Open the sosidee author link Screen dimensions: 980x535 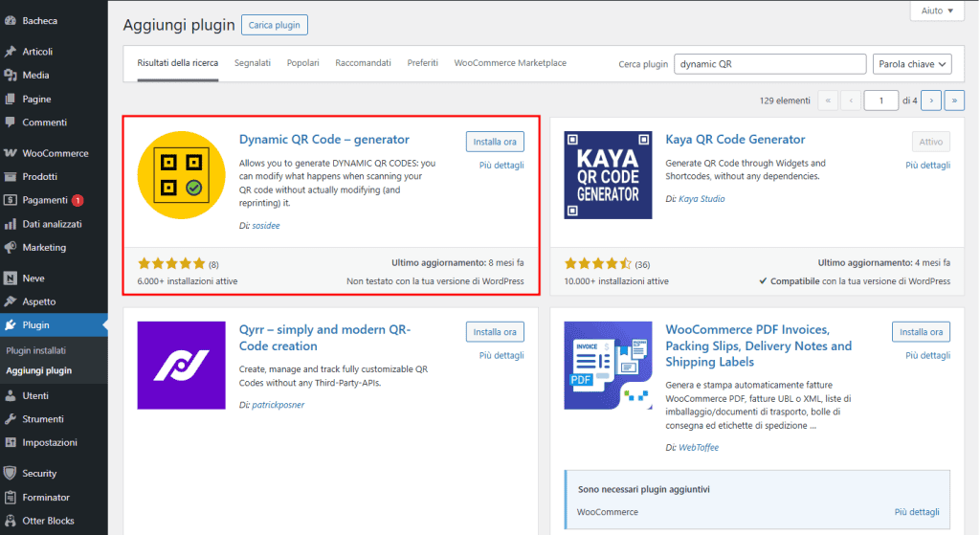pos(265,225)
